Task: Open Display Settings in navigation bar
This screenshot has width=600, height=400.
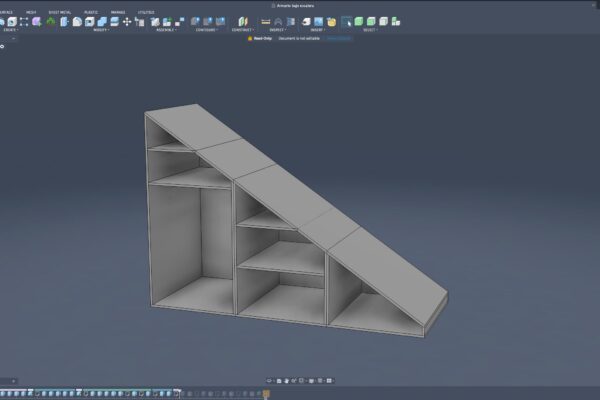Action: pyautogui.click(x=311, y=381)
